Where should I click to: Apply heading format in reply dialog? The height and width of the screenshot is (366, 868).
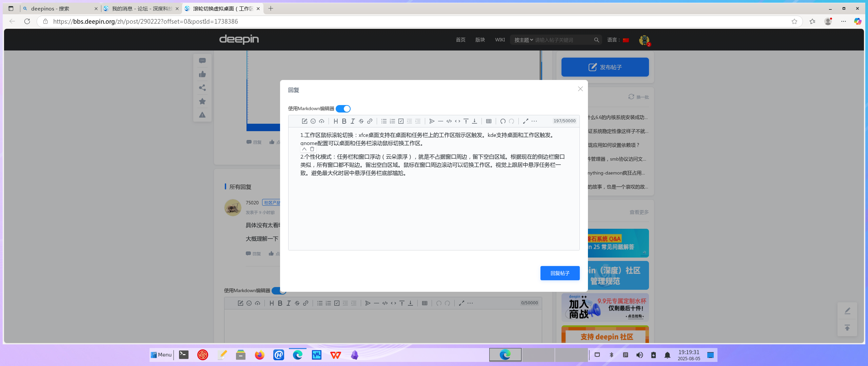click(x=336, y=121)
